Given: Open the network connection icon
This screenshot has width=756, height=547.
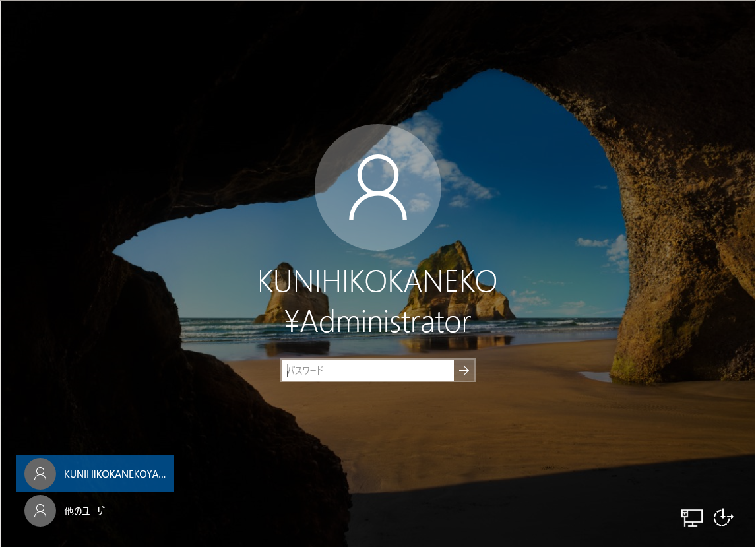Looking at the screenshot, I should click(x=691, y=517).
